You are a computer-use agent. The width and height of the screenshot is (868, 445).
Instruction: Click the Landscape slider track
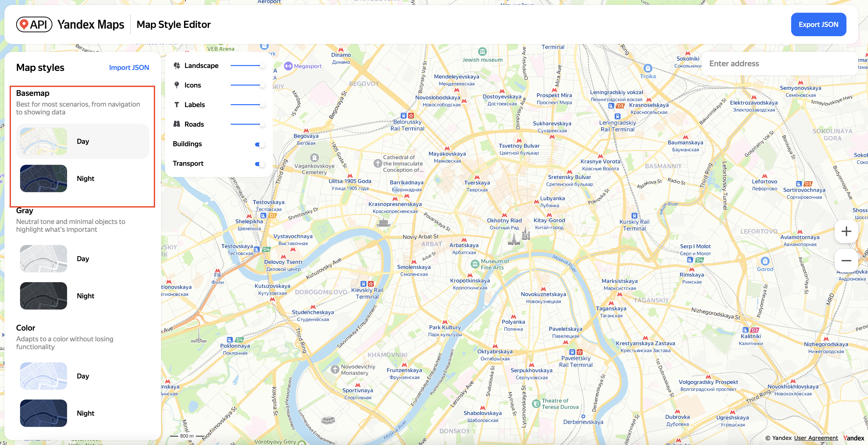coord(245,66)
